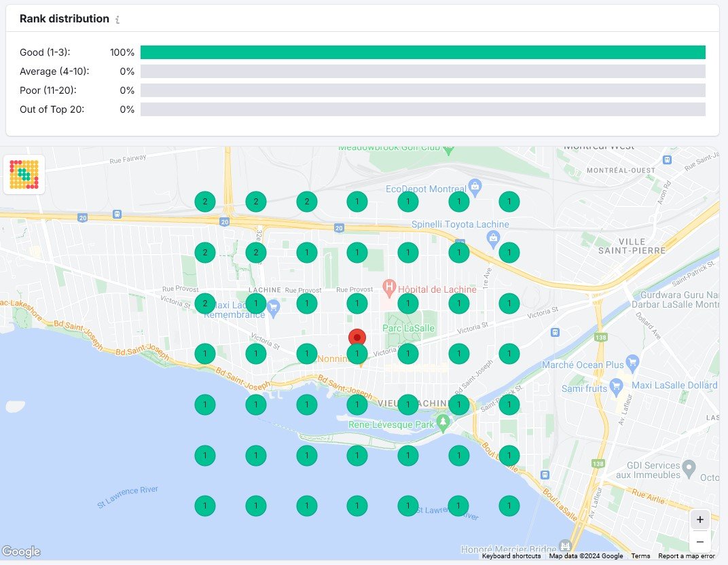Click the Rue Fairway street label
This screenshot has height=565, width=728.
click(128, 159)
